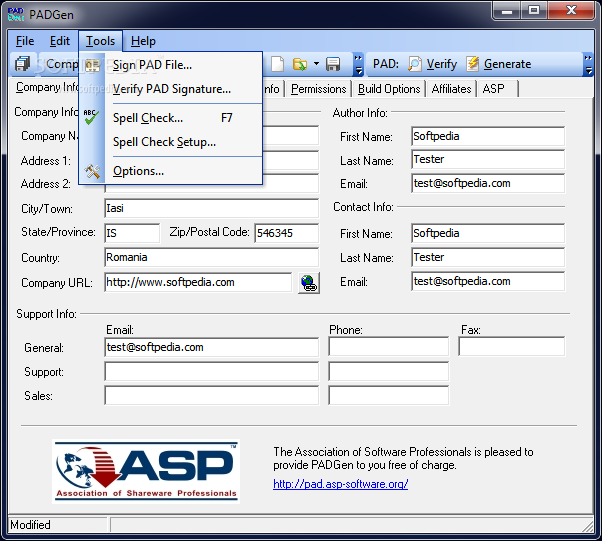Minimize the PADGen window
Screen dimensions: 602x541
pyautogui.click(x=507, y=11)
